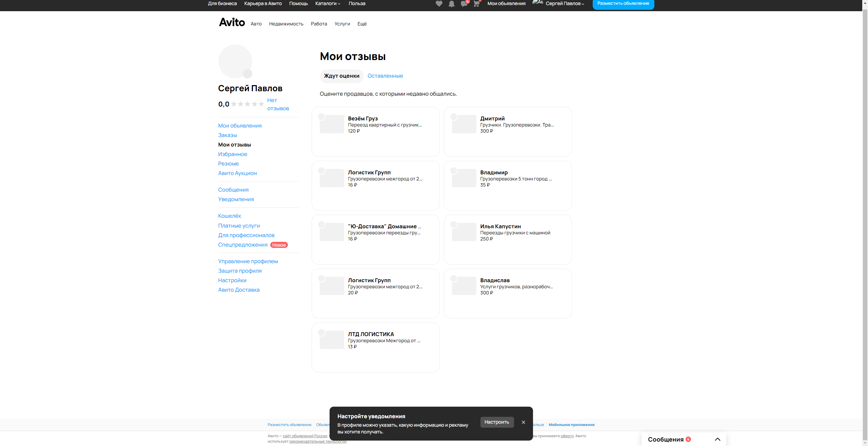868x446 pixels.
Task: Open the Каталоги dropdown menu
Action: [328, 3]
